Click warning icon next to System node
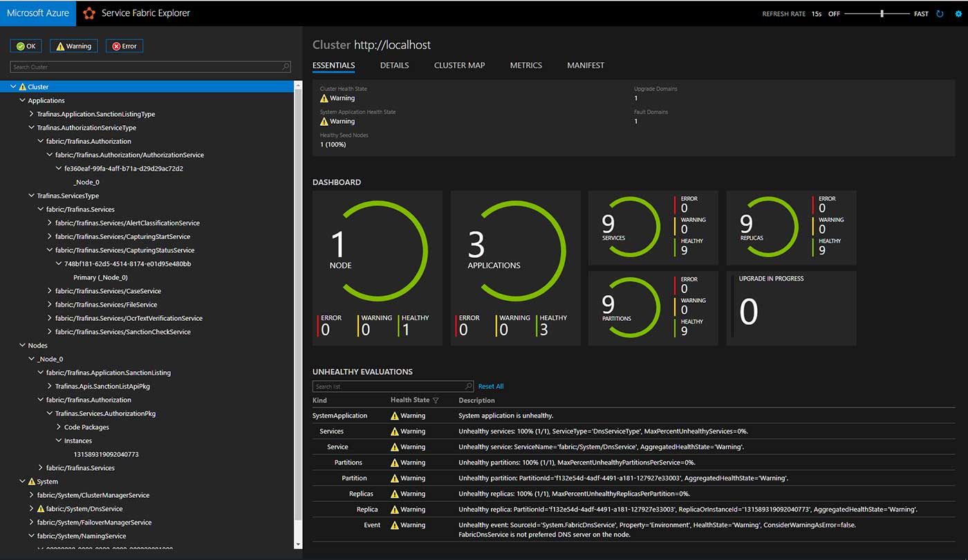968x560 pixels. (31, 482)
